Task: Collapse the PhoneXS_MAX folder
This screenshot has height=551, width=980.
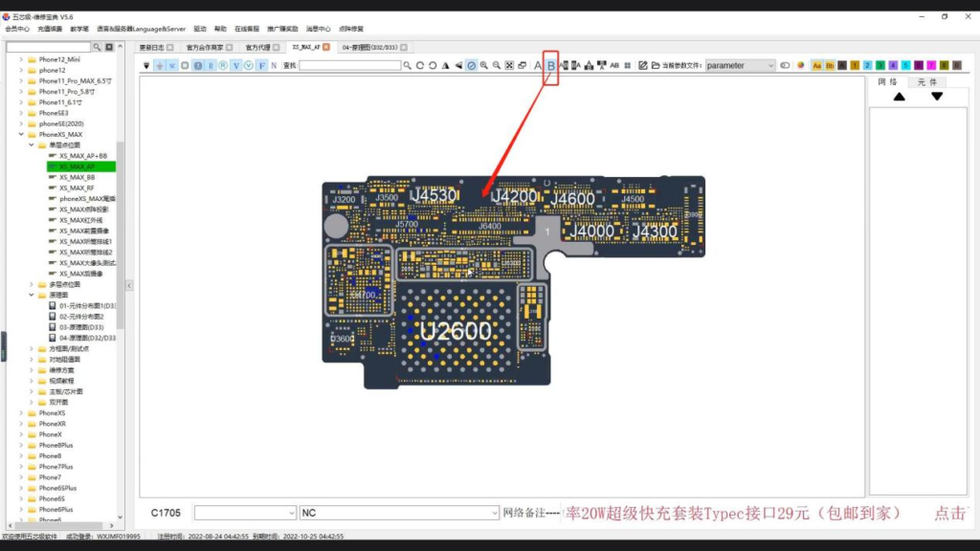Action: (x=21, y=134)
